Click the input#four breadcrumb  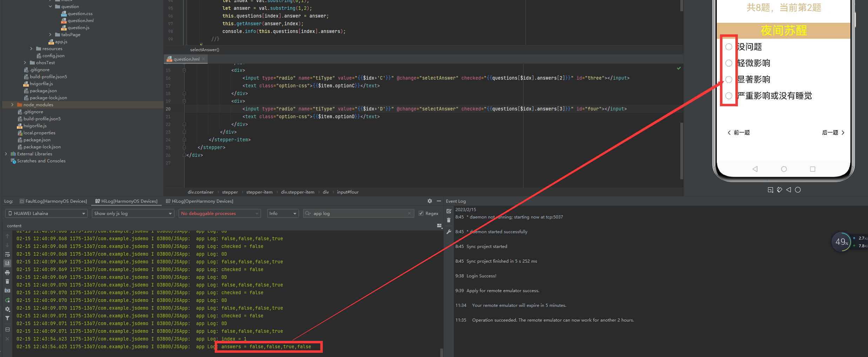(348, 192)
